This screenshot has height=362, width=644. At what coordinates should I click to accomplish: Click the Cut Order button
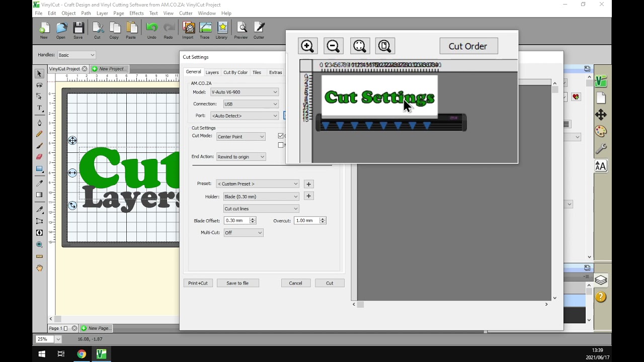click(468, 46)
